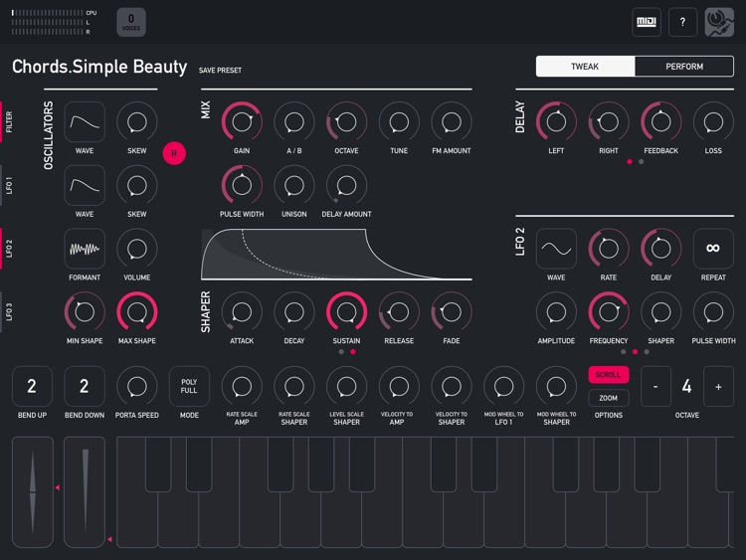Image resolution: width=746 pixels, height=560 pixels.
Task: Open the LFO 1 side tab
Action: (x=8, y=185)
